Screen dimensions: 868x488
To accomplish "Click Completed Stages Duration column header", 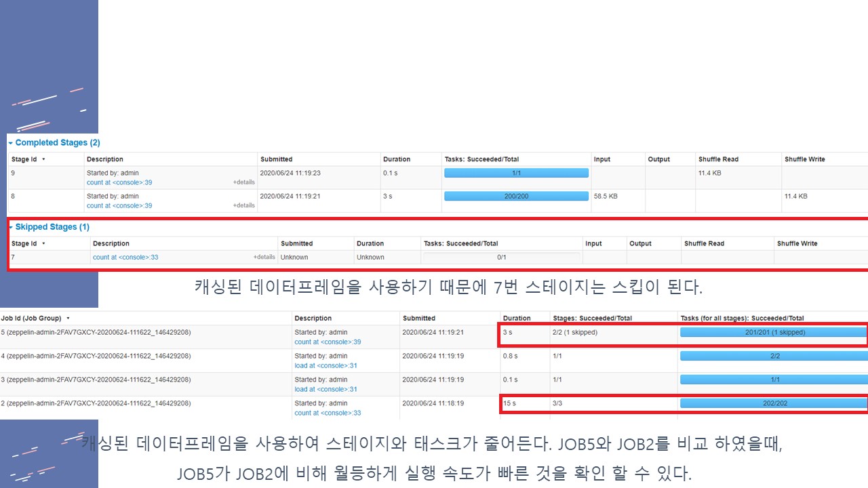I will click(x=397, y=159).
